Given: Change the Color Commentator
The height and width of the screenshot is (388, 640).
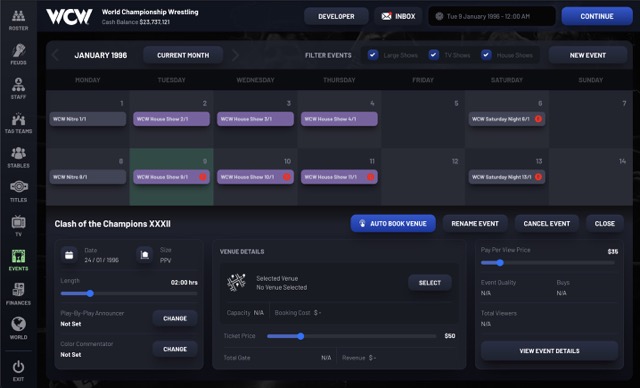Looking at the screenshot, I should click(175, 349).
